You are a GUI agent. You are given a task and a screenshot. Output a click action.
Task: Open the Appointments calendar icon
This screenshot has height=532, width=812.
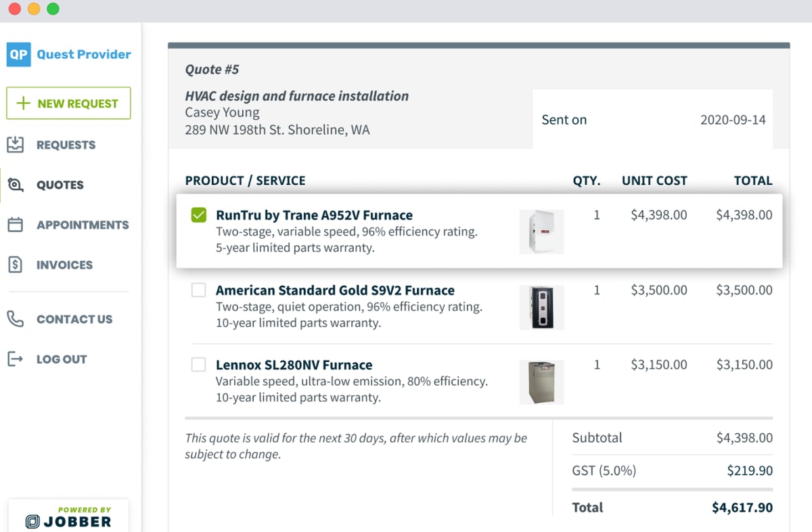[16, 225]
